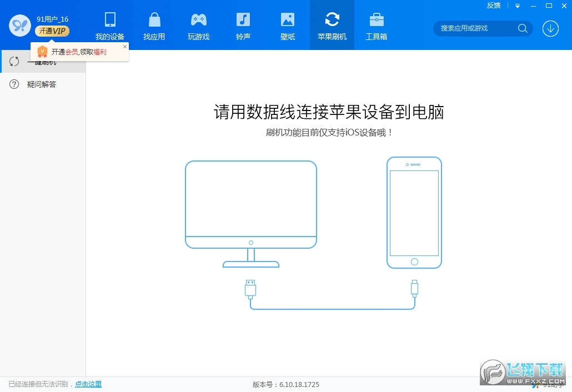Close the 开通会员 promotion popup
The image size is (572, 392).
[124, 47]
